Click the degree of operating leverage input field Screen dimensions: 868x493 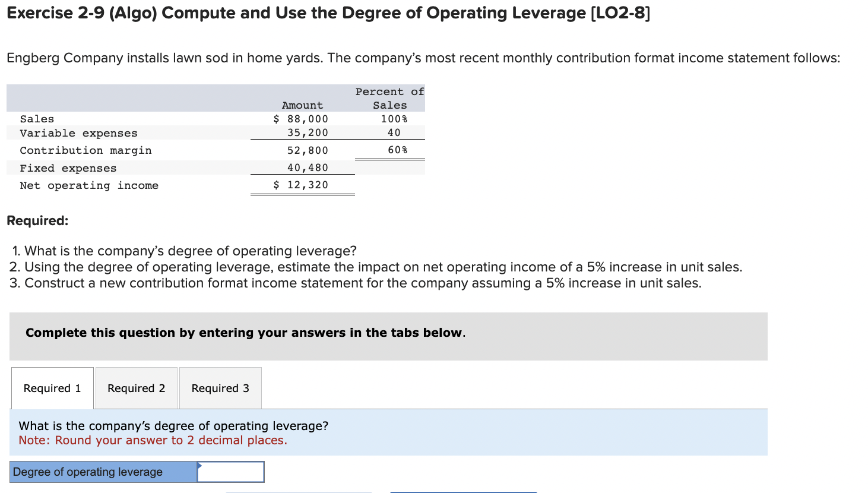[230, 472]
